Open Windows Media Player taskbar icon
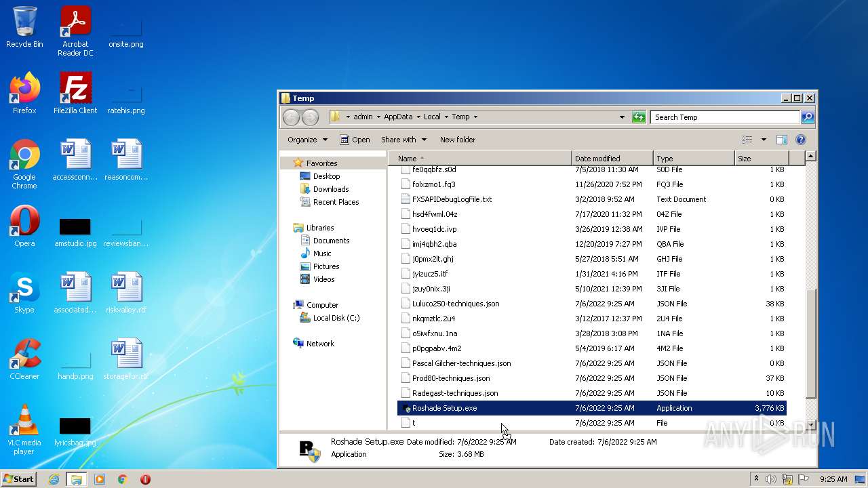This screenshot has height=488, width=868. [100, 479]
